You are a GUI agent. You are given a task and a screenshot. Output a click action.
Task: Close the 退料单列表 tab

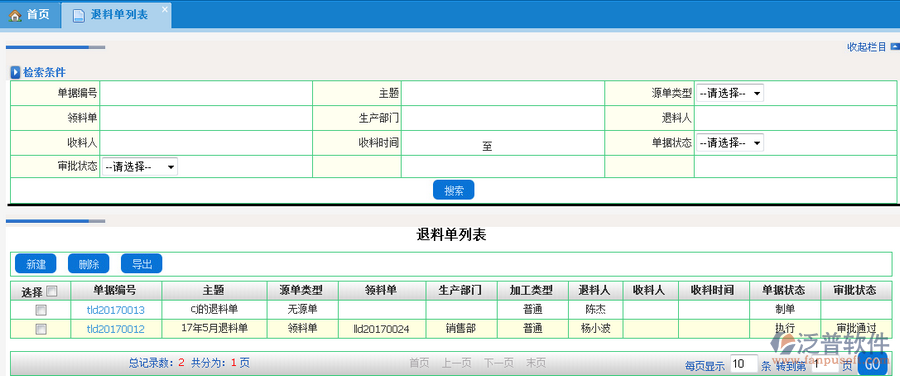[165, 9]
